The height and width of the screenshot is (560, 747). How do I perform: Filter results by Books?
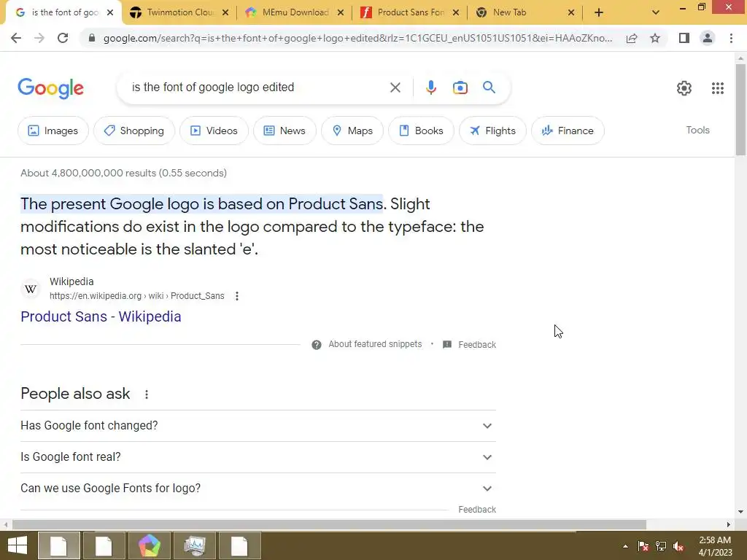tap(421, 131)
